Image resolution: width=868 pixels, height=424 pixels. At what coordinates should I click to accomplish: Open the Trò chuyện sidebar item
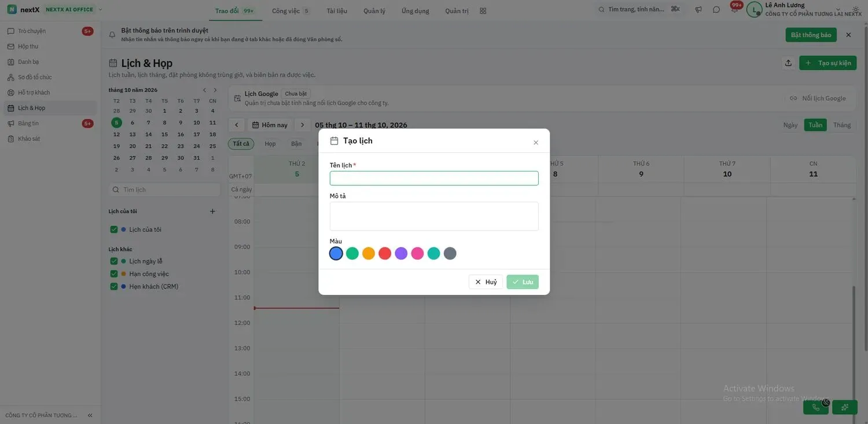pyautogui.click(x=50, y=31)
